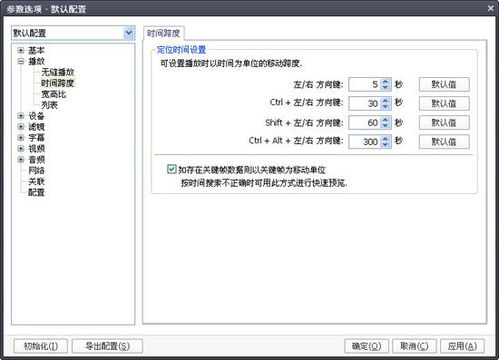
Task: Decrease the Ctrl + 左/右 value with down arrow
Action: tap(386, 107)
